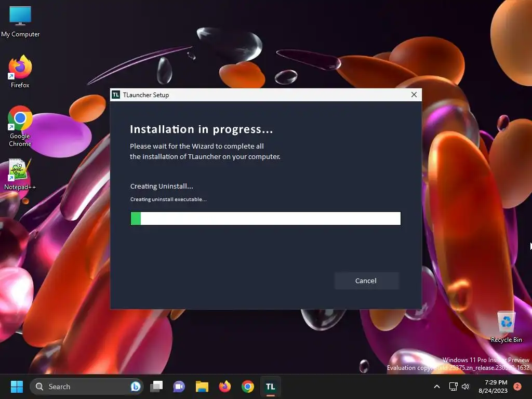Open File Explorer from taskbar

click(x=202, y=387)
